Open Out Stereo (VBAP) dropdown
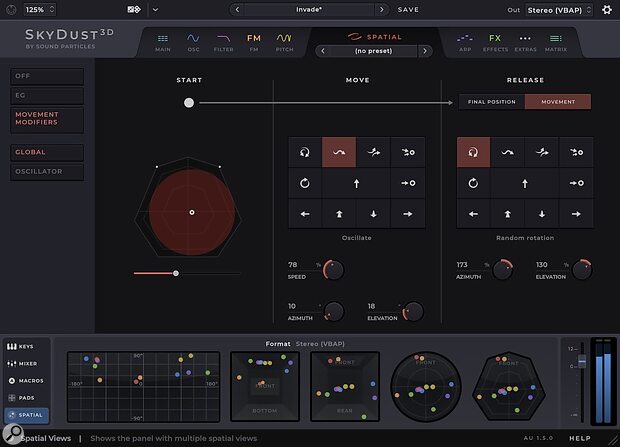The height and width of the screenshot is (447, 620). 559,10
